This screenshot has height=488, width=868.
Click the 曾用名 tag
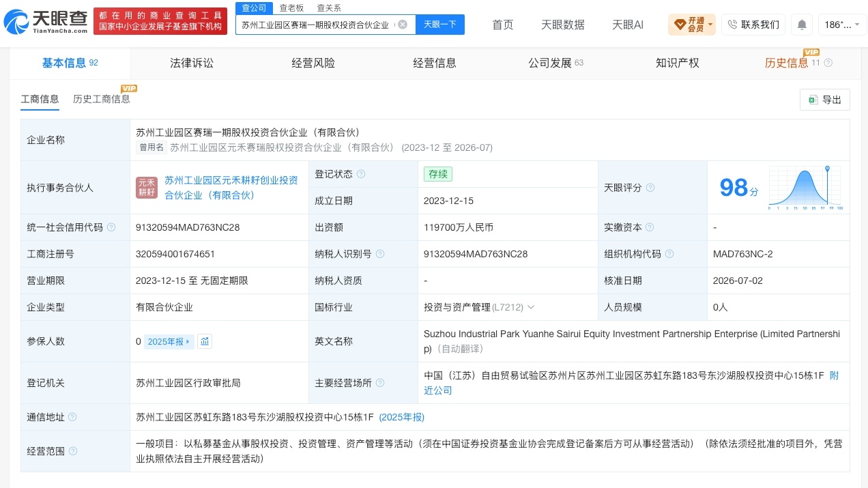click(x=151, y=147)
